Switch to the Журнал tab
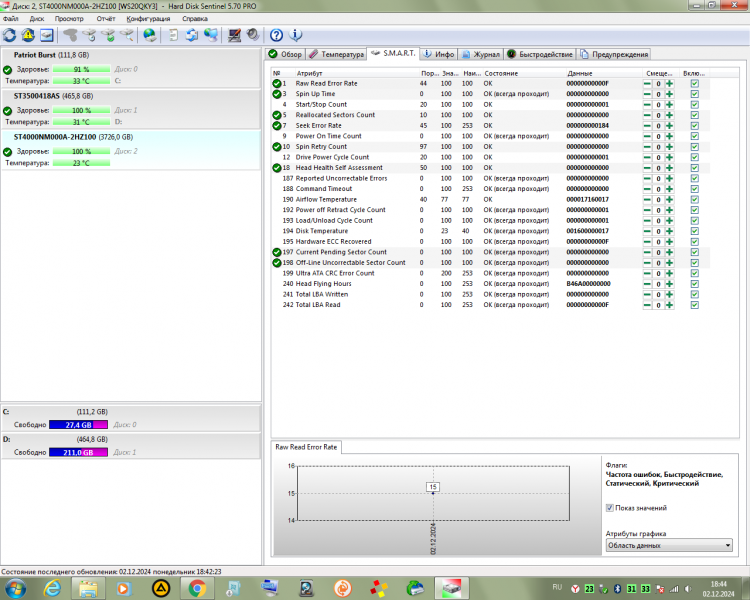This screenshot has height=600, width=750. click(x=481, y=54)
